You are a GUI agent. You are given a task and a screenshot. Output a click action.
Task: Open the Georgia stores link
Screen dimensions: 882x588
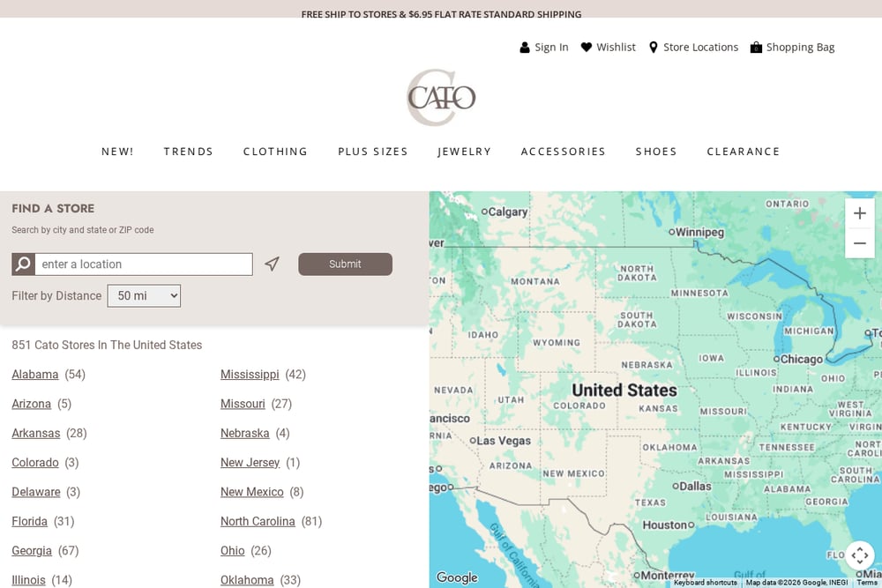coord(32,551)
